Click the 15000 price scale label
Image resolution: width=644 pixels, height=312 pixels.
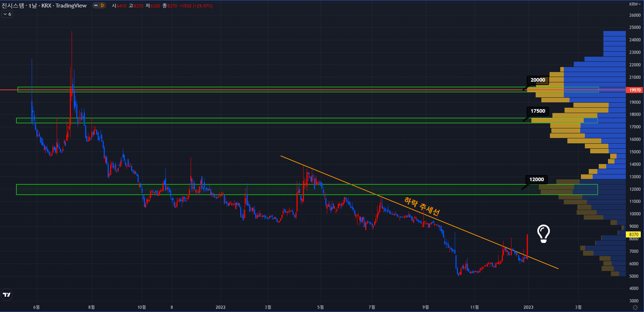[x=635, y=152]
